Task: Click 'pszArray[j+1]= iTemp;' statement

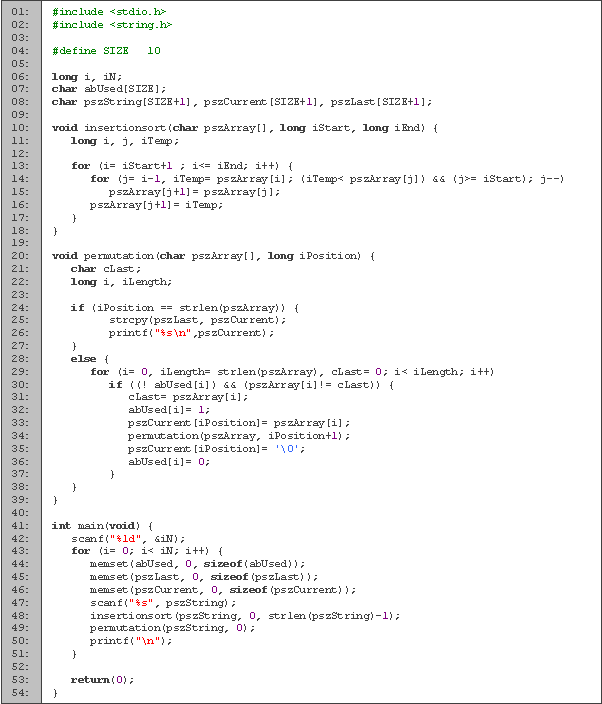Action: pos(156,205)
